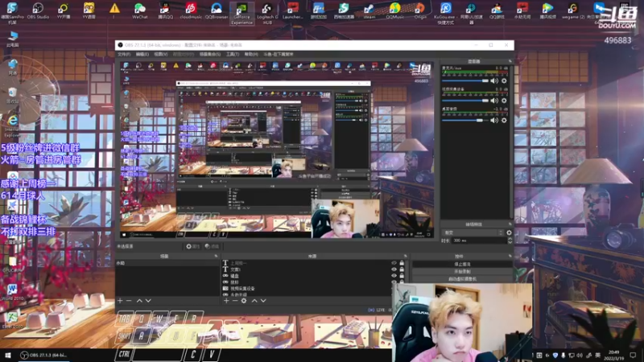The height and width of the screenshot is (362, 644).
Task: Move source down in the sources list
Action: point(263,301)
